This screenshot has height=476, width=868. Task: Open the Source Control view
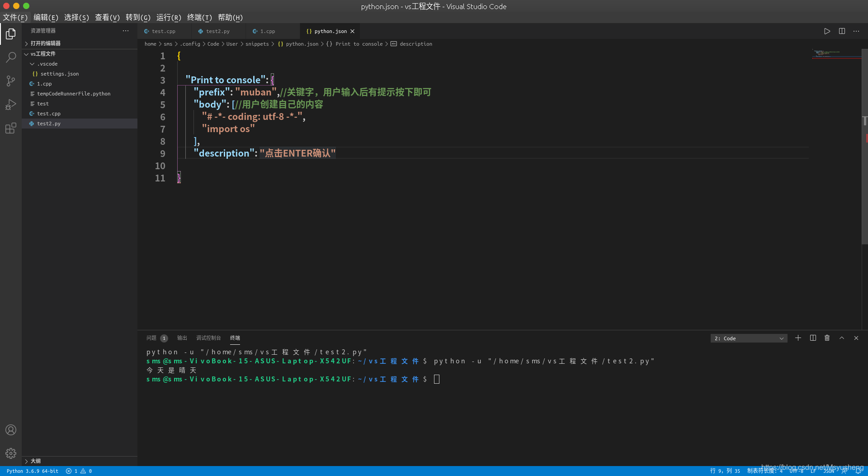[11, 81]
